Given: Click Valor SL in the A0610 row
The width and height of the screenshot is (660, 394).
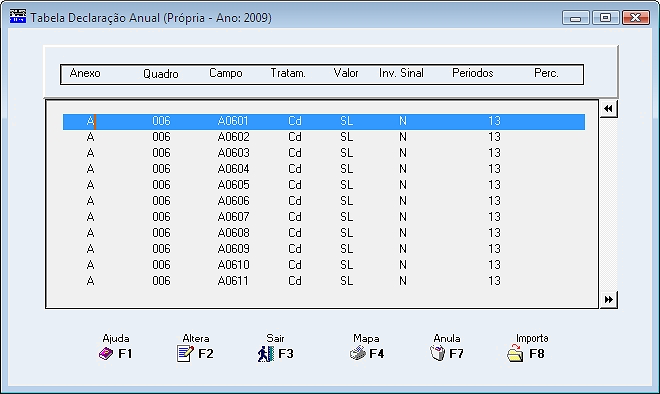Looking at the screenshot, I should tap(346, 265).
